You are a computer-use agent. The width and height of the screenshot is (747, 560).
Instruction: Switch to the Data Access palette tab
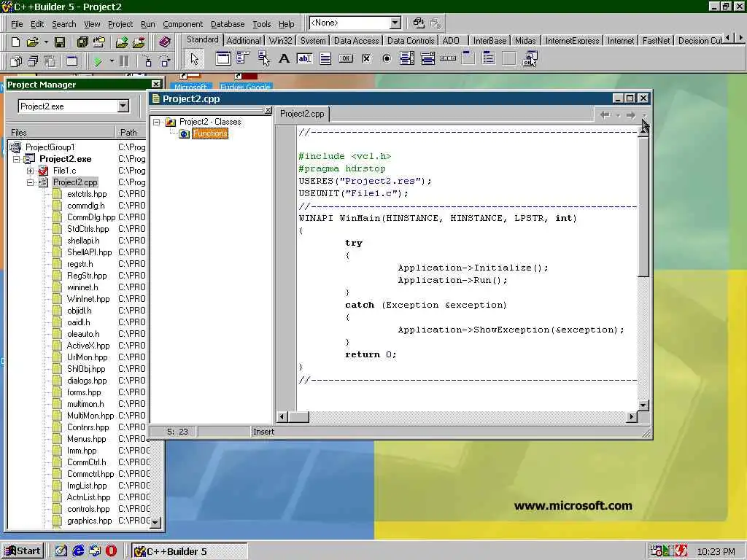coord(356,41)
